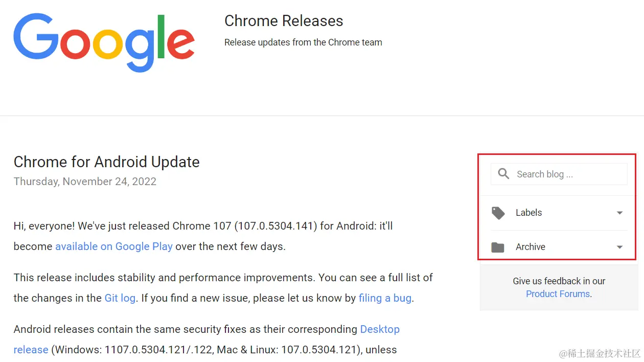
Task: Select the Archive section label
Action: click(x=531, y=247)
